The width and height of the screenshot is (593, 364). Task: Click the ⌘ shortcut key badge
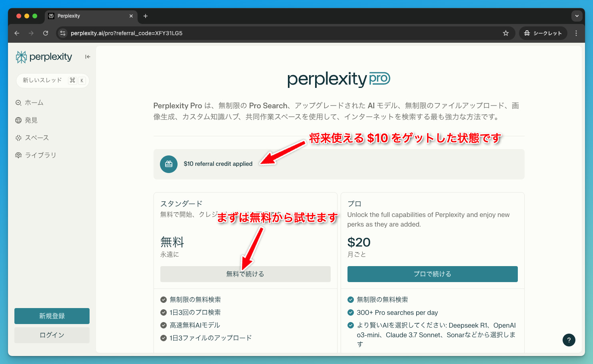tap(72, 80)
